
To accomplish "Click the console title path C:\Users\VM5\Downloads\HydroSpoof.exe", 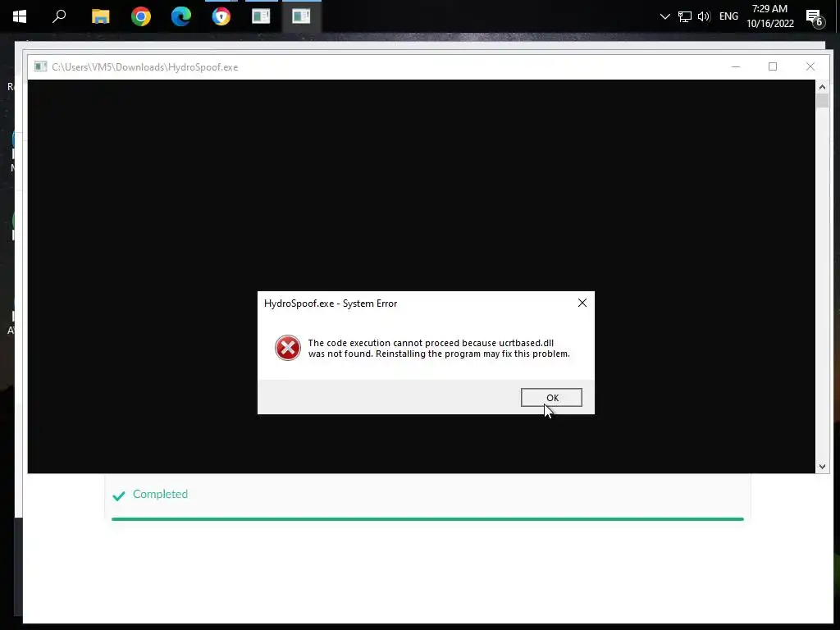I will point(144,67).
